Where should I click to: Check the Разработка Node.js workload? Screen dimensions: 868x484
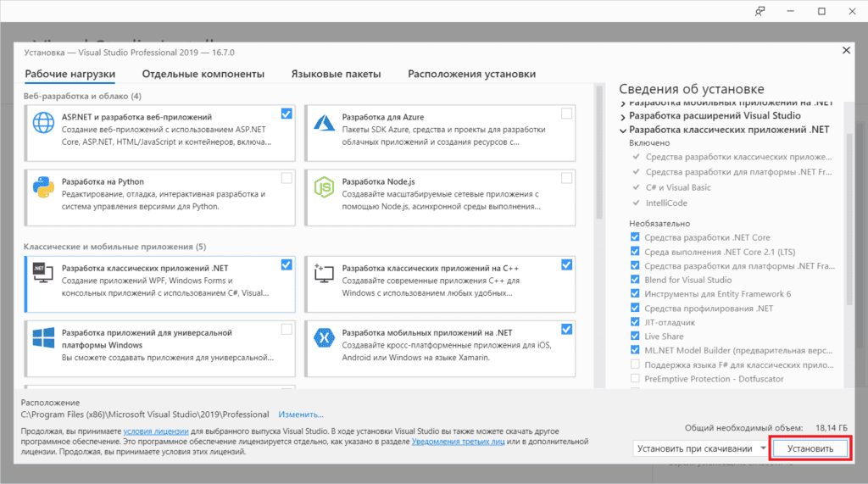566,178
